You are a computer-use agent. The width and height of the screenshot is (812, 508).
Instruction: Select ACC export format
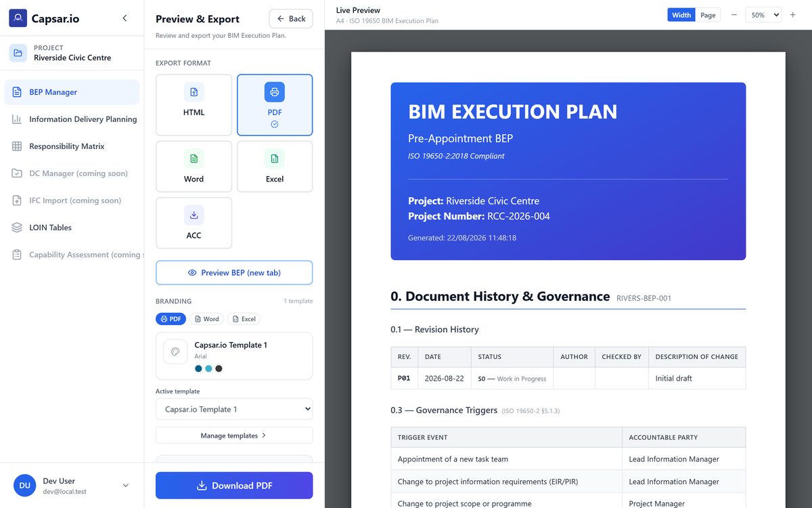click(x=194, y=223)
